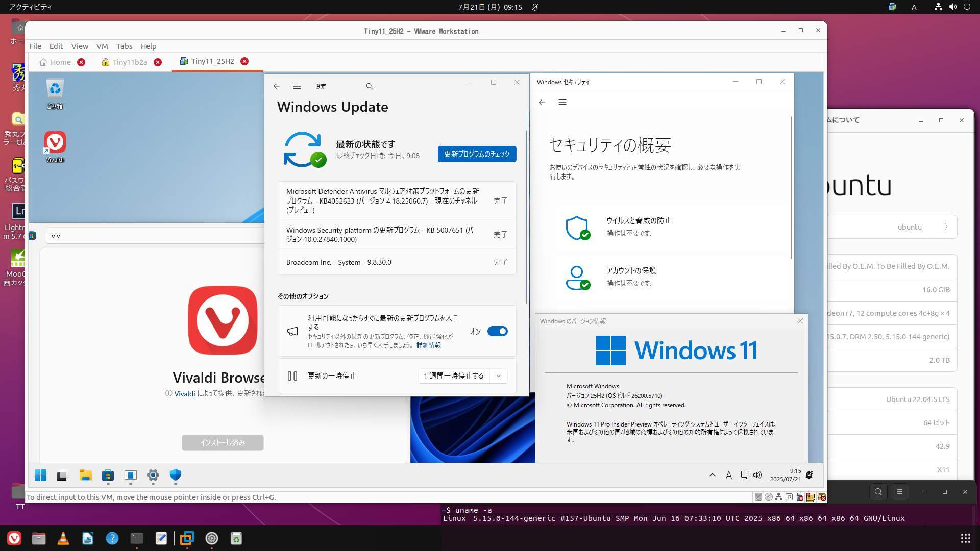Click the VMware sound card status icon
This screenshot has height=551, width=980.
click(789, 497)
